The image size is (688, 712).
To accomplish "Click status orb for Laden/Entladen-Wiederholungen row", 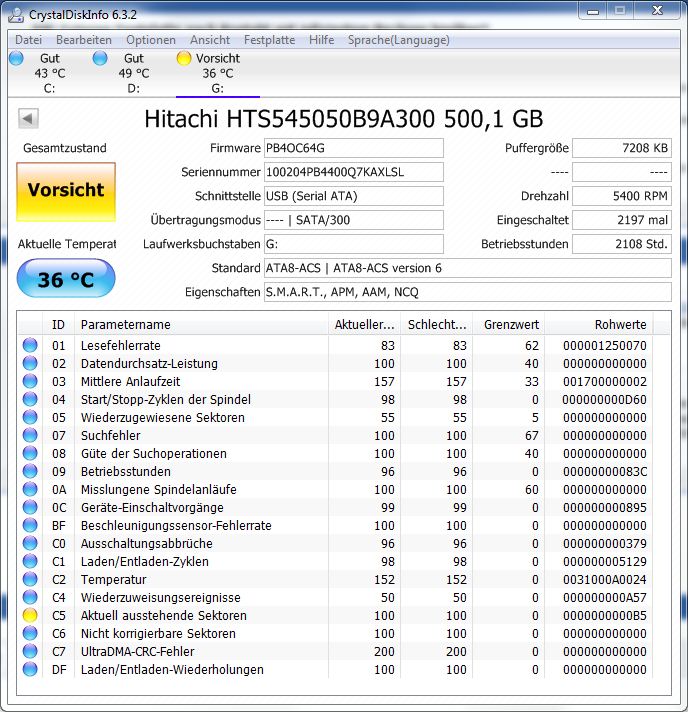I will [x=30, y=669].
